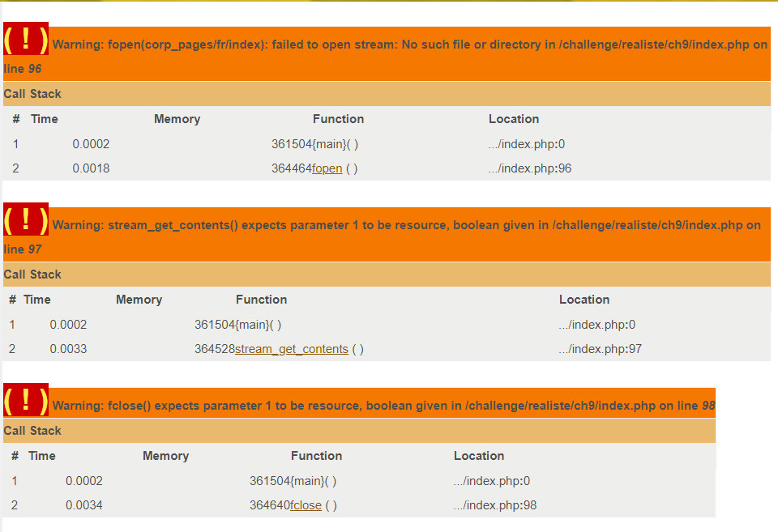Click the Function column header in the third table
The width and height of the screenshot is (778, 532).
pyautogui.click(x=316, y=456)
